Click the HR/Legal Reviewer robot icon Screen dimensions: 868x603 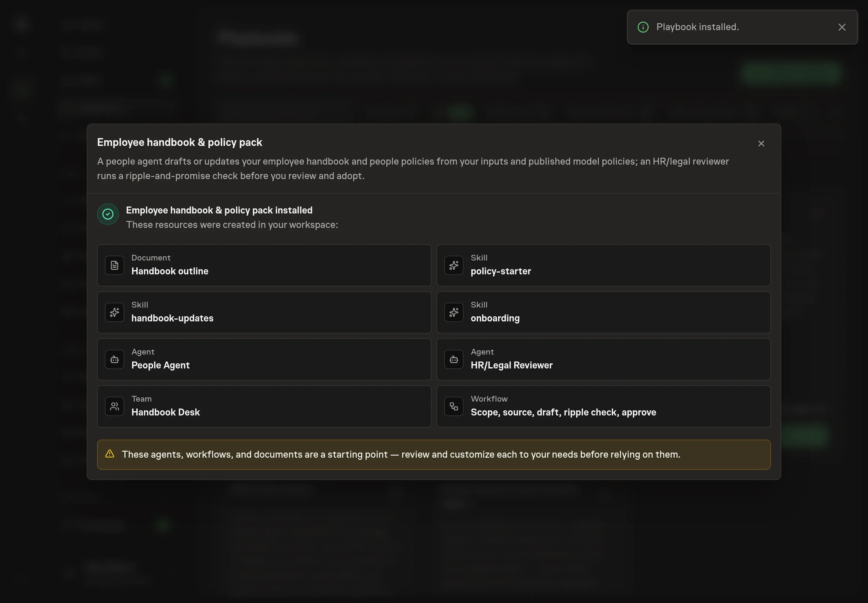[454, 359]
